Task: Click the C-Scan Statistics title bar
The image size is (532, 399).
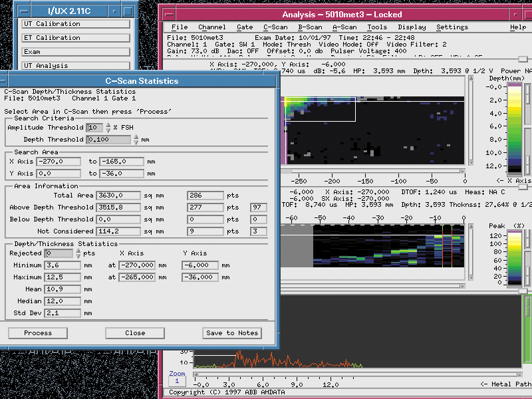Action: pos(142,81)
